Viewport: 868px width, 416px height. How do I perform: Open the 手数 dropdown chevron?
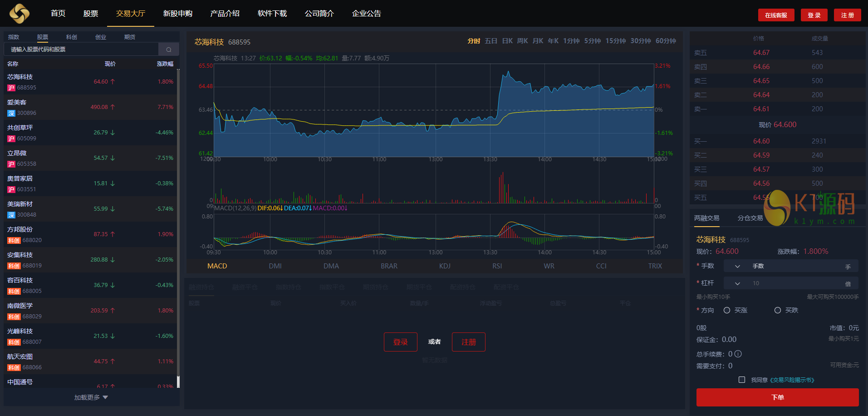737,266
